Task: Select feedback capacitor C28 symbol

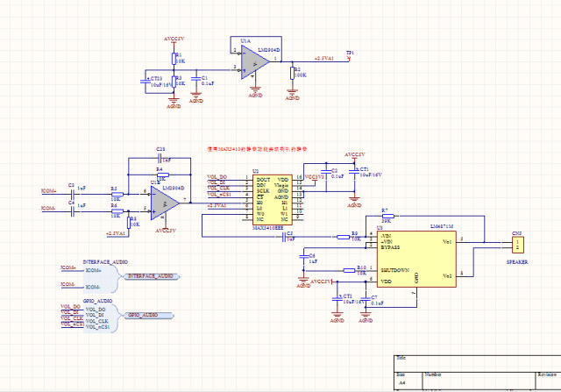Action: pos(160,158)
